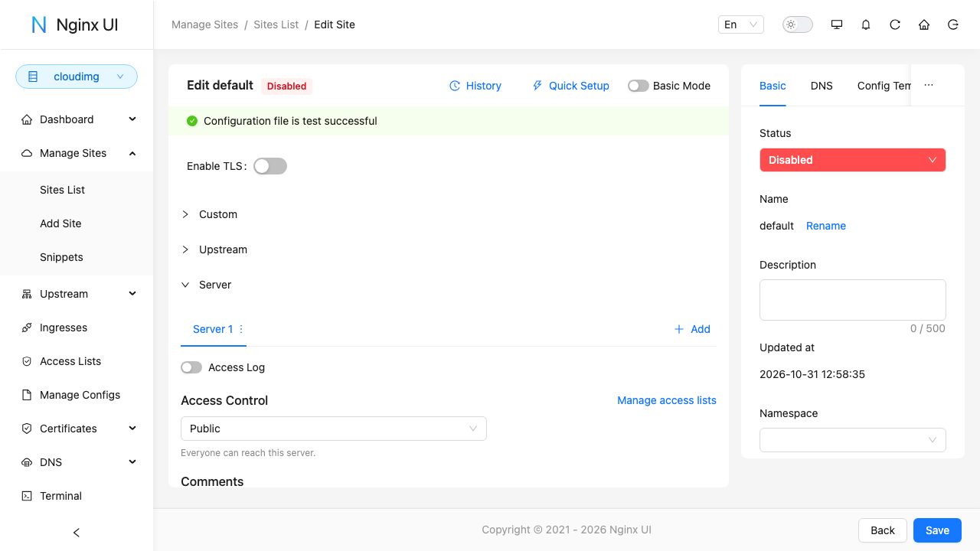Click the logout icon in header
This screenshot has width=980, height=551.
coord(953,24)
